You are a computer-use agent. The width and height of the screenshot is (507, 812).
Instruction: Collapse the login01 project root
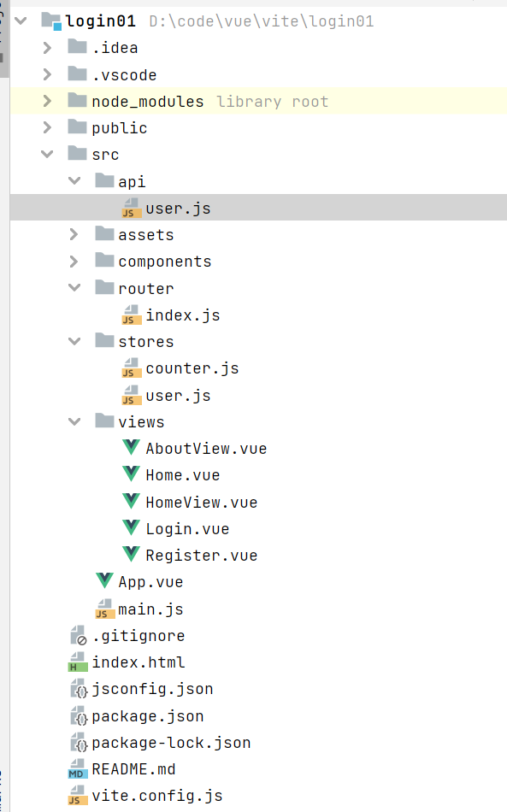(21, 21)
